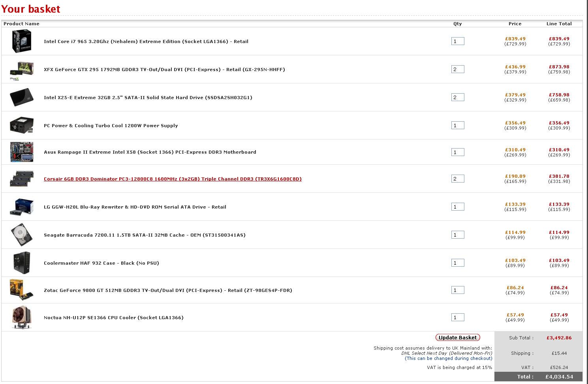Select the Noctua NH-U12P SE1366 product name
Image resolution: width=588 pixels, height=384 pixels.
click(x=114, y=318)
